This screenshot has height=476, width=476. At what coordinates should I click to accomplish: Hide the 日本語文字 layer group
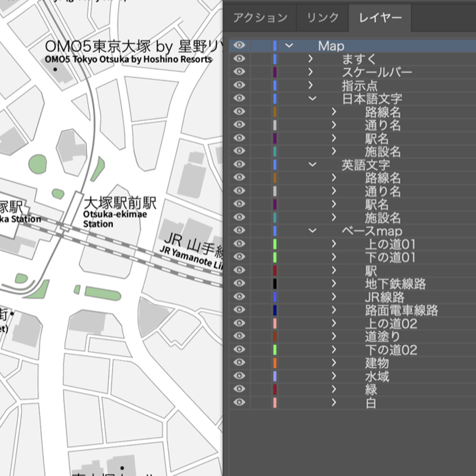[239, 98]
